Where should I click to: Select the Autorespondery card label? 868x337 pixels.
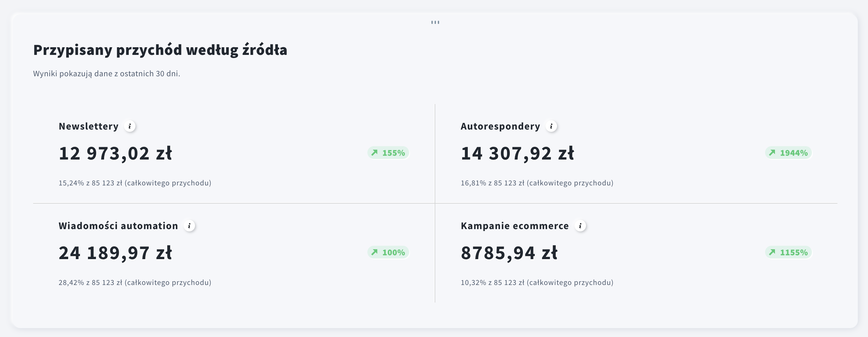500,126
